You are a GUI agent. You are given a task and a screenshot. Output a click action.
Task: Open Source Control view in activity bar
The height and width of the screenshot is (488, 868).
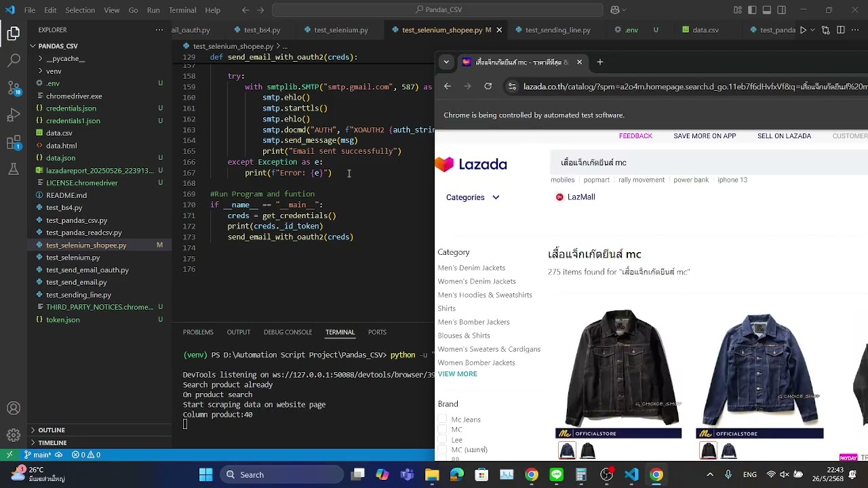14,88
